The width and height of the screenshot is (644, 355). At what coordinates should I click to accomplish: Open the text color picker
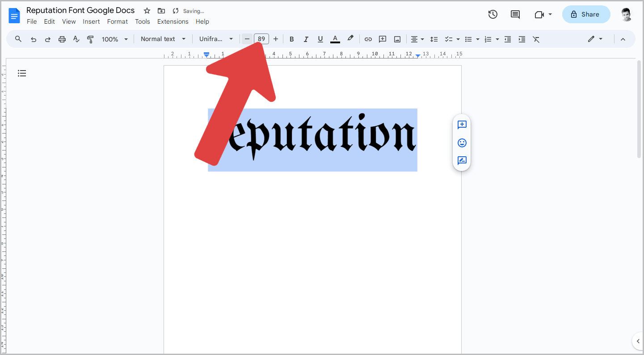(x=335, y=39)
